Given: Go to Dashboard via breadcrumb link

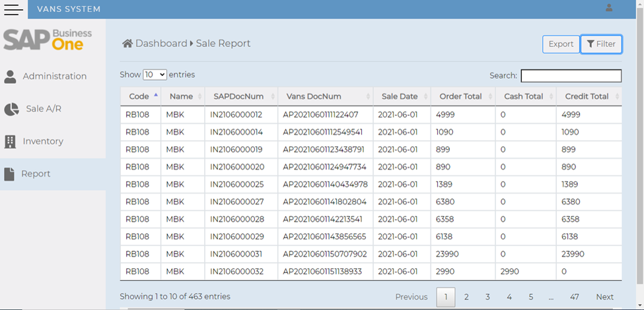Looking at the screenshot, I should point(161,43).
